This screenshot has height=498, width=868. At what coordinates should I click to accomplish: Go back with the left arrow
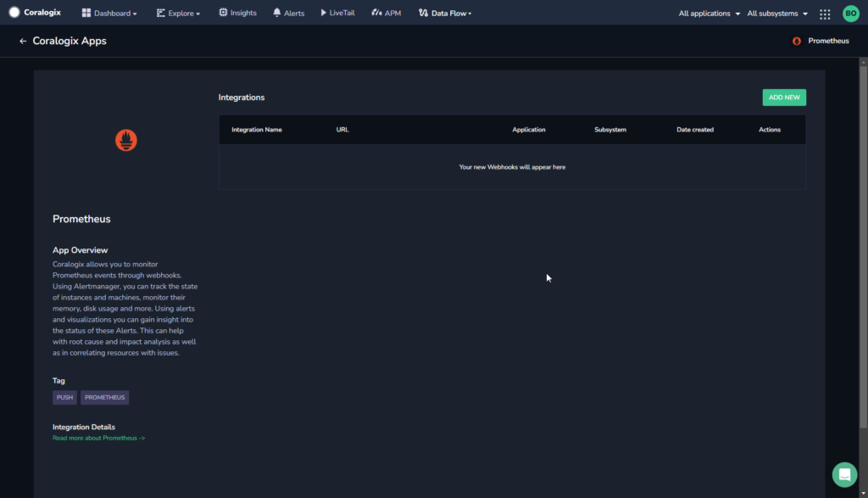[23, 41]
